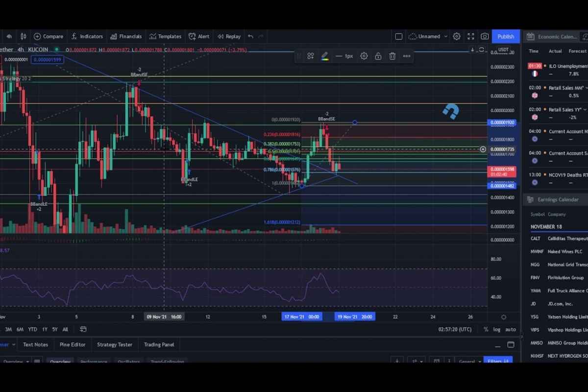The height and width of the screenshot is (392, 588).
Task: Select the JD.com, Inc. earnings row
Action: coord(558,304)
